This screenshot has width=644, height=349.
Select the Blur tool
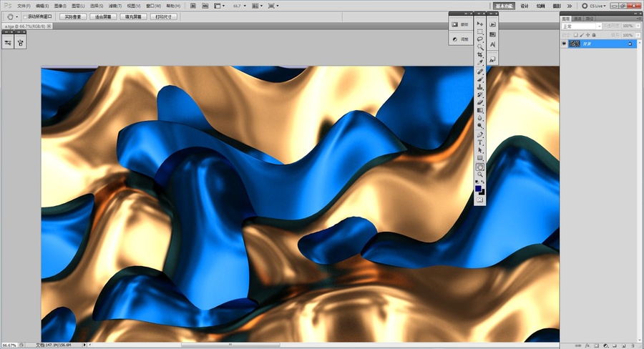[x=479, y=118]
